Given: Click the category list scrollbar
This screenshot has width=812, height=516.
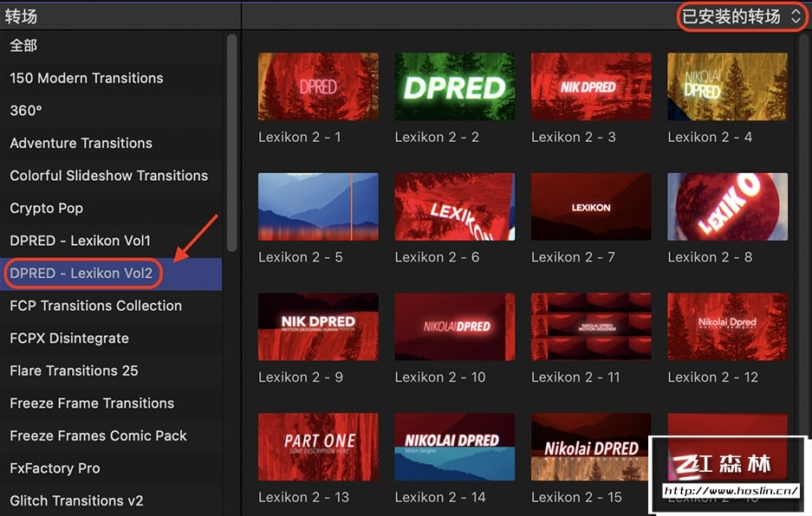Looking at the screenshot, I should coord(231,143).
